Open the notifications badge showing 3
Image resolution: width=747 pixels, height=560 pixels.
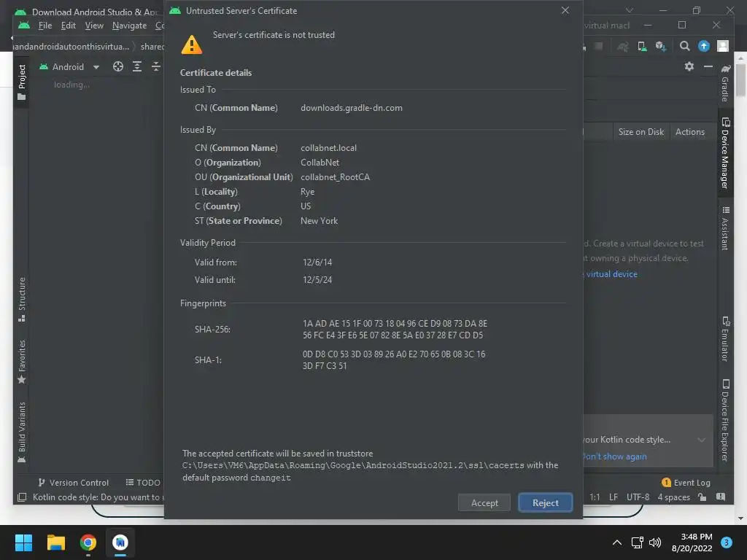726,542
